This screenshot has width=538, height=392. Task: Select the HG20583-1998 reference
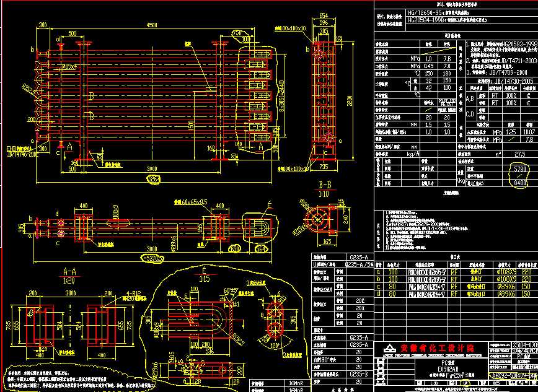[520, 44]
